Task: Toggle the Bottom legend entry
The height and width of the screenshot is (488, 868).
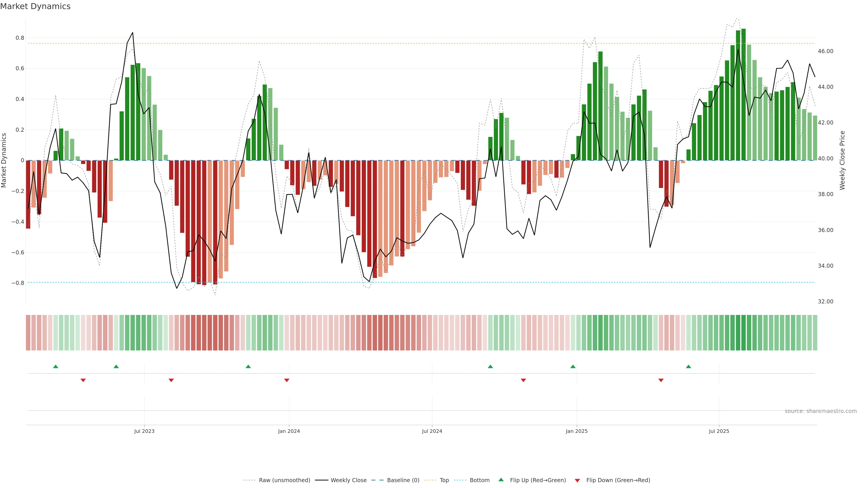Action: click(x=479, y=480)
